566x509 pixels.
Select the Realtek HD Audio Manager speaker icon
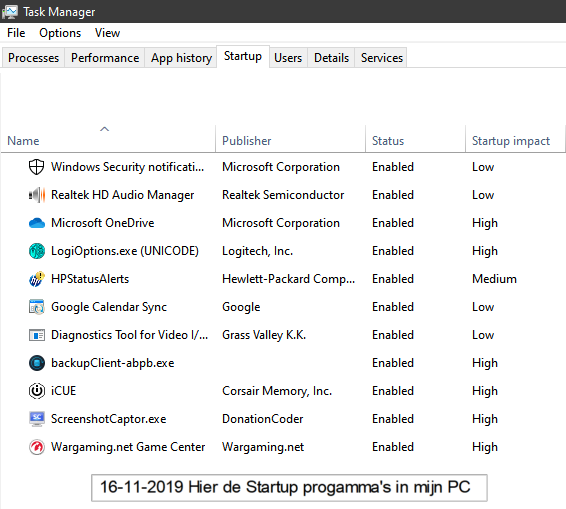36,195
